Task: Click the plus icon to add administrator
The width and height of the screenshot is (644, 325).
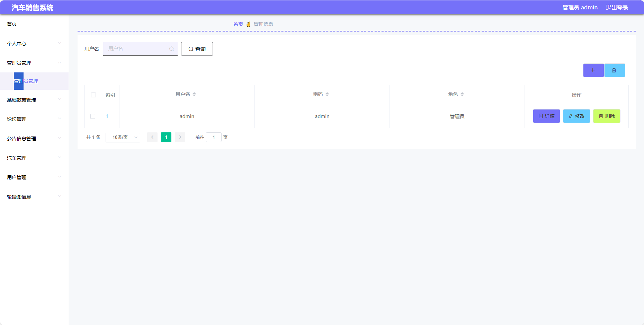Action: (x=593, y=70)
